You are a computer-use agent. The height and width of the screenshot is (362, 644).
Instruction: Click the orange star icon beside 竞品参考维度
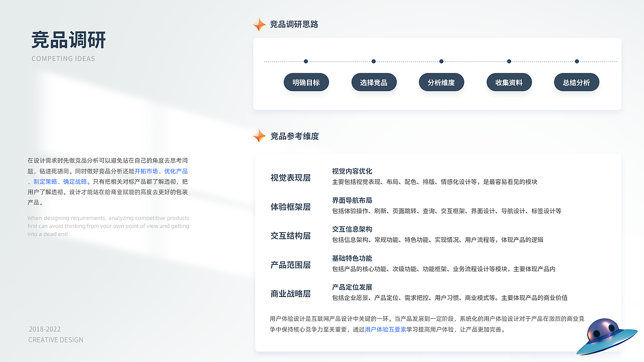pyautogui.click(x=259, y=136)
